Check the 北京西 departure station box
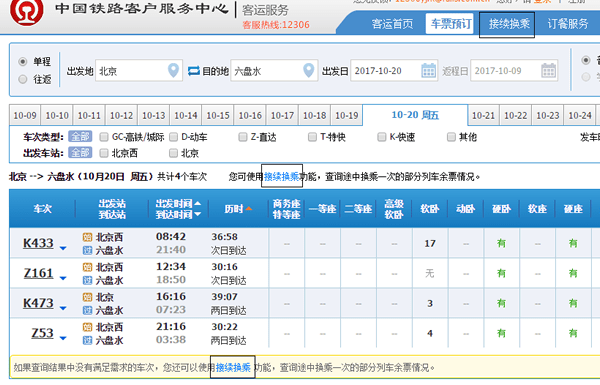Screen dimensions: 600x385 click(x=104, y=153)
